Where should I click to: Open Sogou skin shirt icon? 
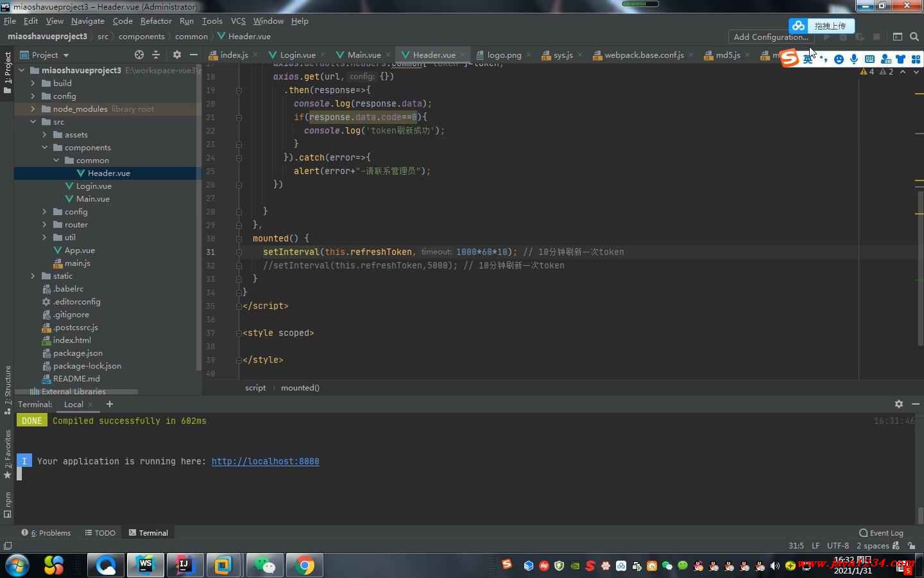[901, 59]
